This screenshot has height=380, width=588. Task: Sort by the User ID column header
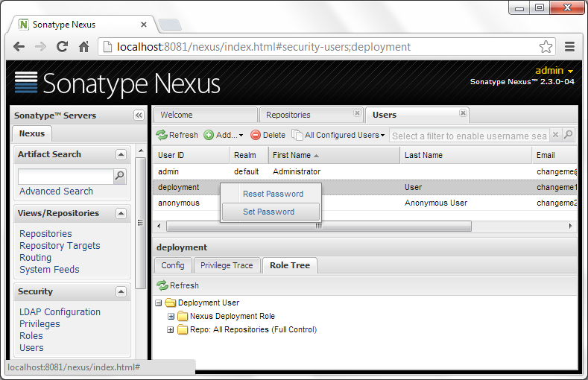pos(192,155)
